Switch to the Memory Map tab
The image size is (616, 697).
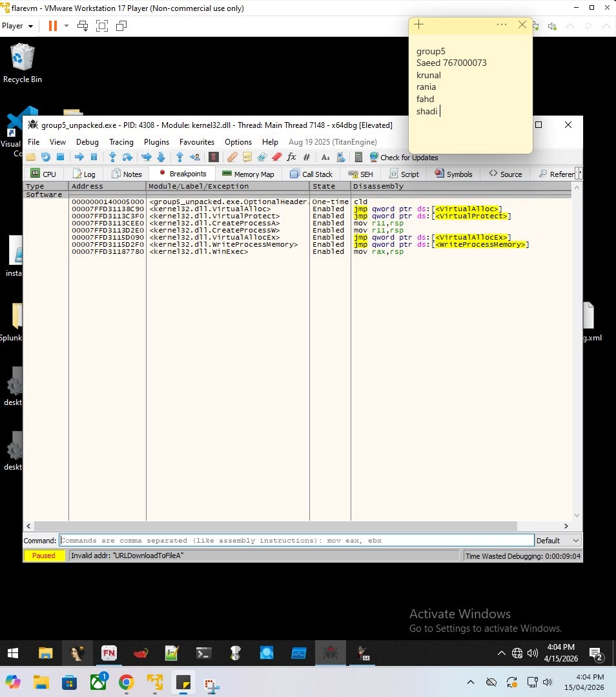tap(248, 174)
